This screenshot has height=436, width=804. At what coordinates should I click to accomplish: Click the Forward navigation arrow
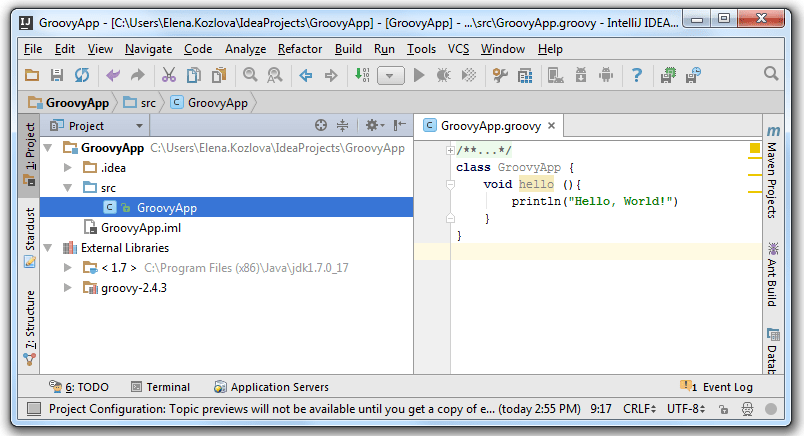(x=331, y=75)
